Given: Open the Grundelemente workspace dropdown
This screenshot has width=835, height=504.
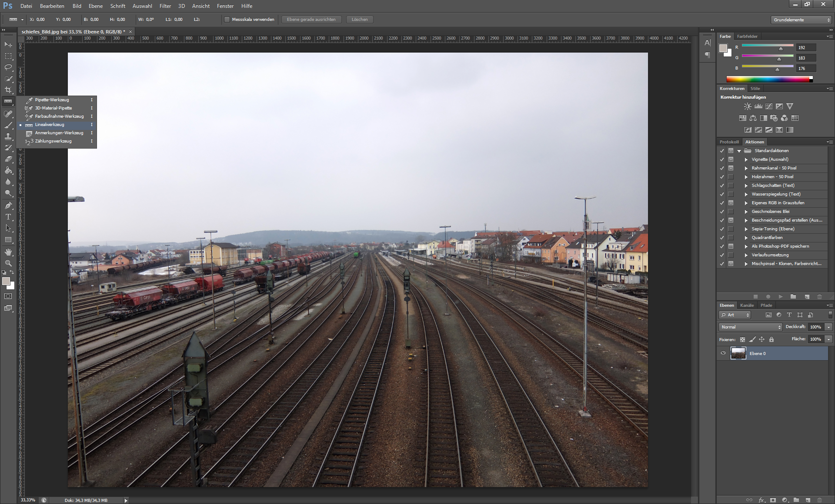Looking at the screenshot, I should tap(801, 20).
